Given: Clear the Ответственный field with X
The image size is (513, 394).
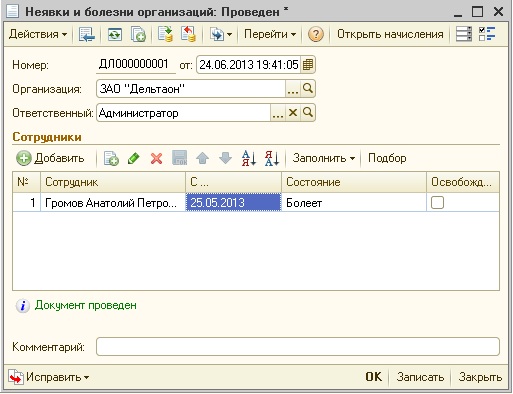Looking at the screenshot, I should pos(293,113).
